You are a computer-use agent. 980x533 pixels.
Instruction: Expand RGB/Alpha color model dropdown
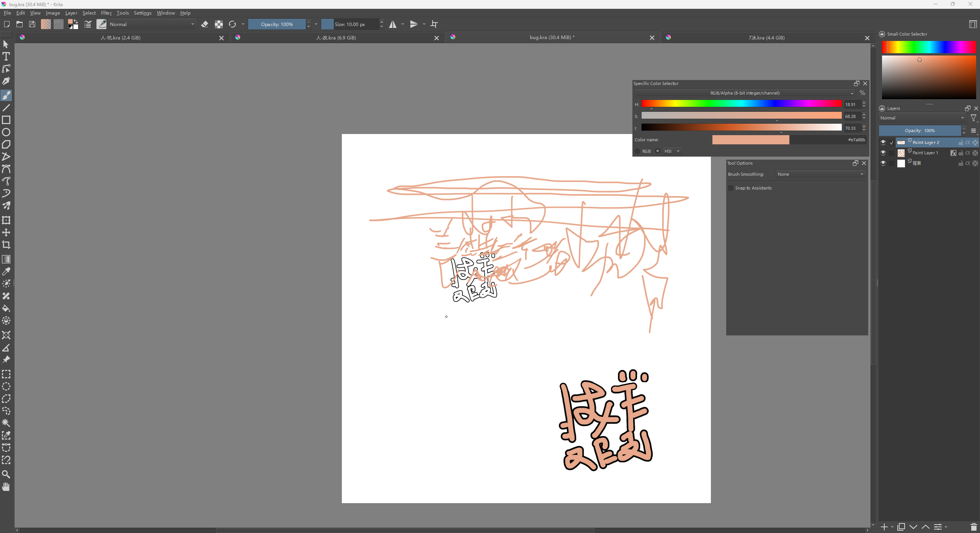tap(745, 93)
